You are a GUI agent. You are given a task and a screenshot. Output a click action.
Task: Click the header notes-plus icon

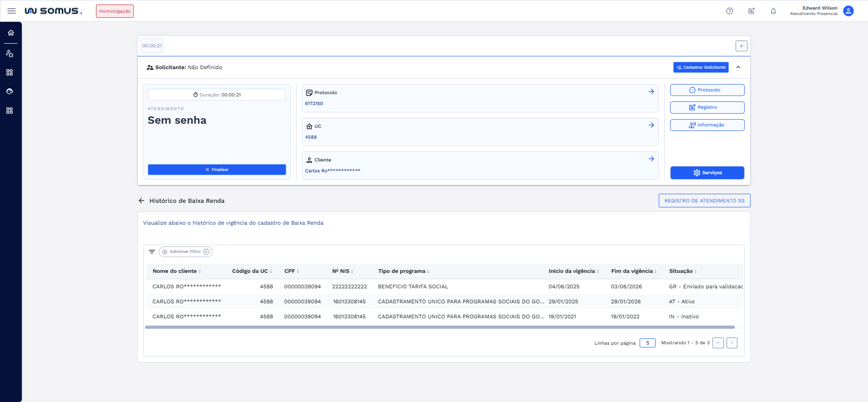751,11
